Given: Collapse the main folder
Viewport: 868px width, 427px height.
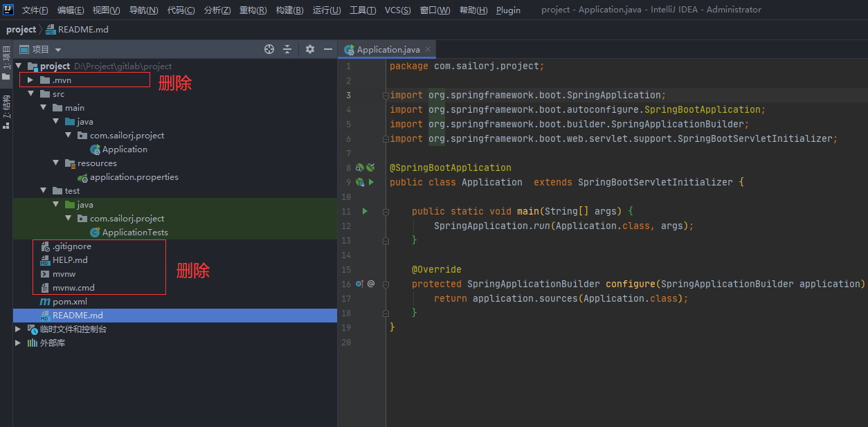Looking at the screenshot, I should point(43,108).
